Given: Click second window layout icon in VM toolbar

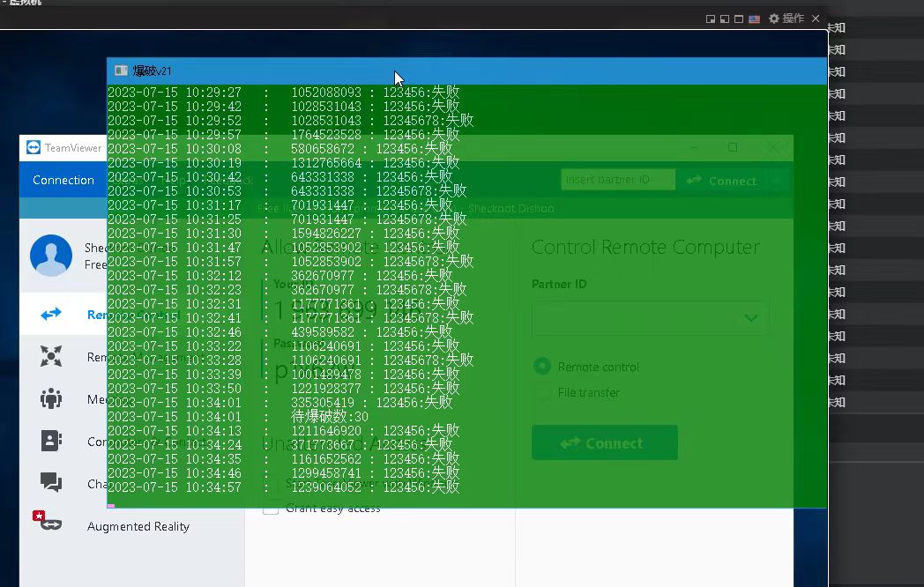Looking at the screenshot, I should 725,19.
